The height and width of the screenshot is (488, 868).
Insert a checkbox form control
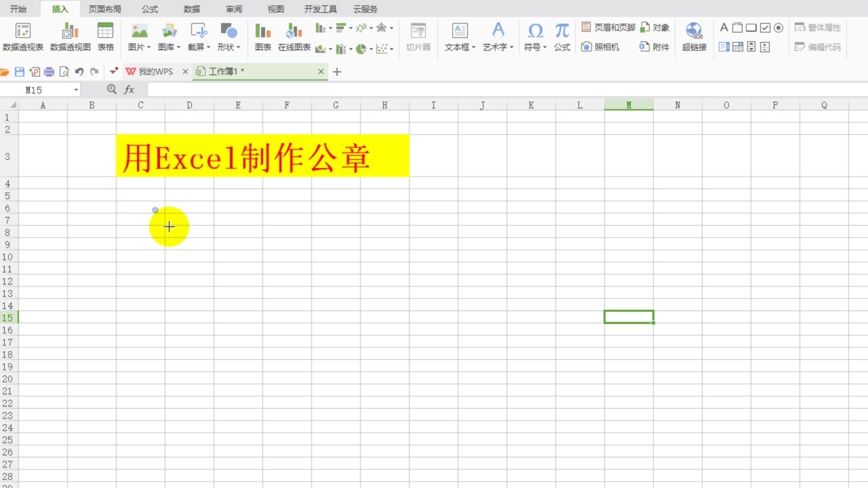point(765,28)
